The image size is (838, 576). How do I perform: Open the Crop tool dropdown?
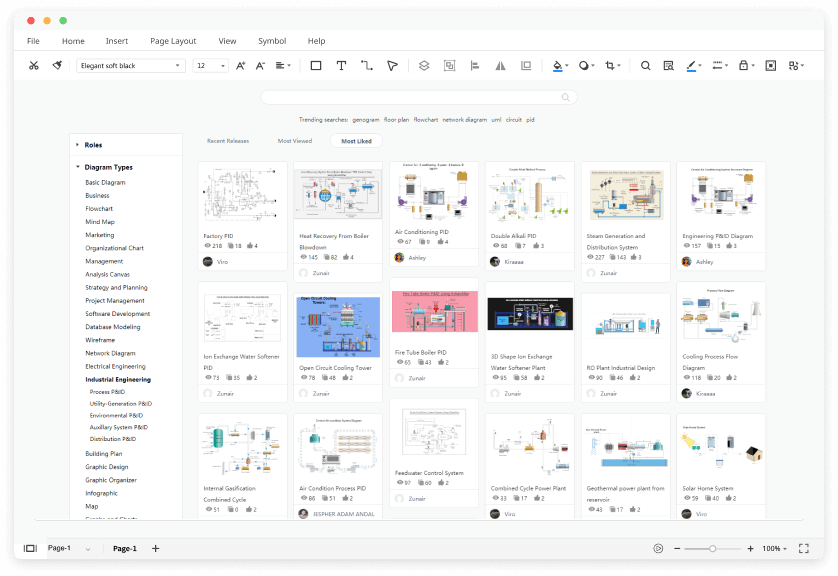tap(612, 66)
